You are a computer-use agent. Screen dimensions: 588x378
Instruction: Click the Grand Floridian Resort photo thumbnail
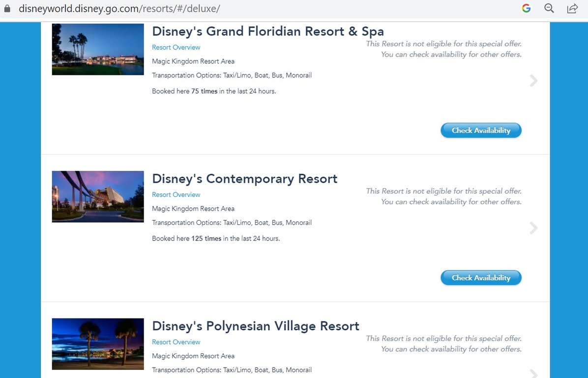[x=98, y=49]
